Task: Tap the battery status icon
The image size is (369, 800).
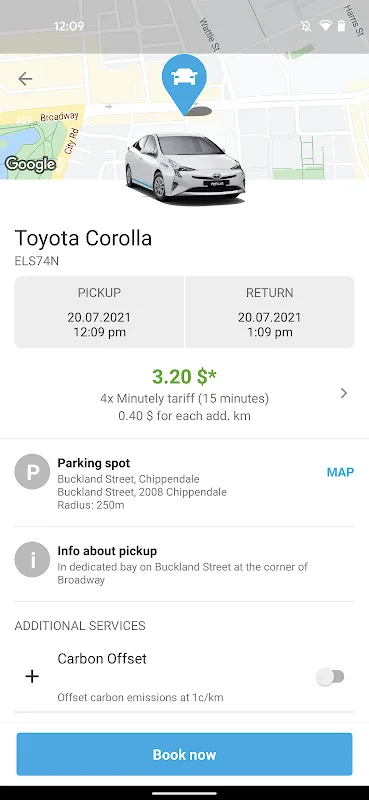Action: point(341,26)
